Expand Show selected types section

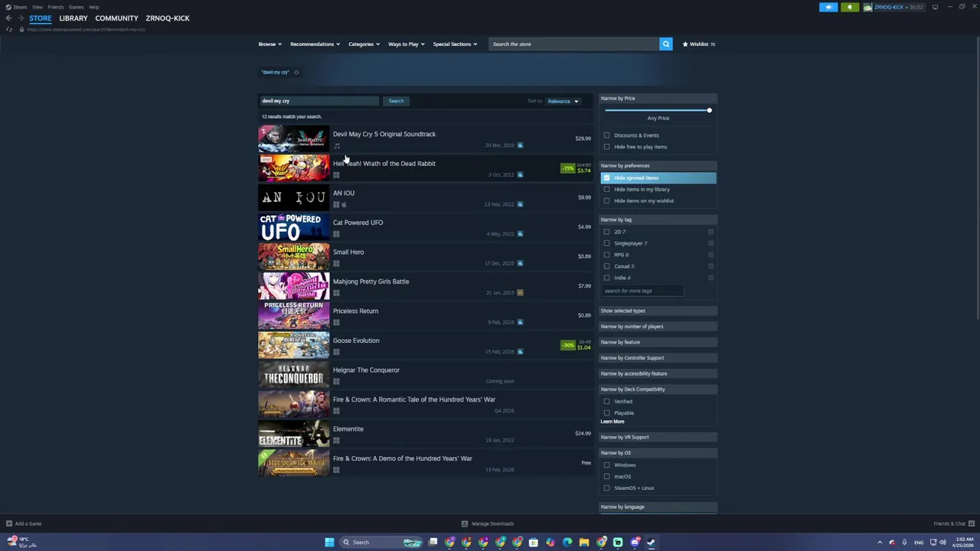pyautogui.click(x=658, y=311)
